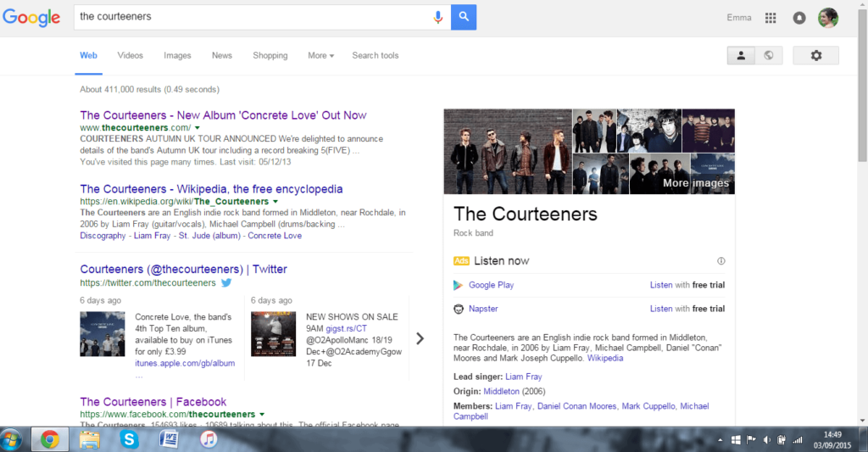
Task: Switch to Videos tab
Action: click(130, 55)
